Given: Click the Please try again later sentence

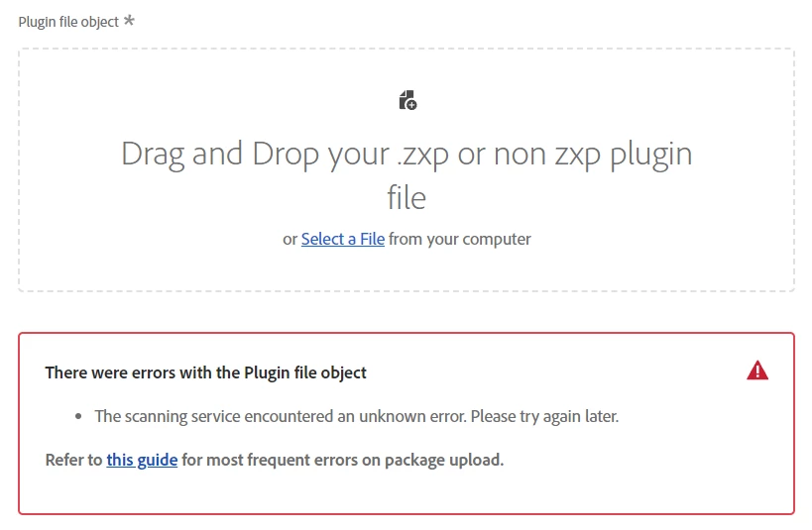Looking at the screenshot, I should pyautogui.click(x=544, y=416).
